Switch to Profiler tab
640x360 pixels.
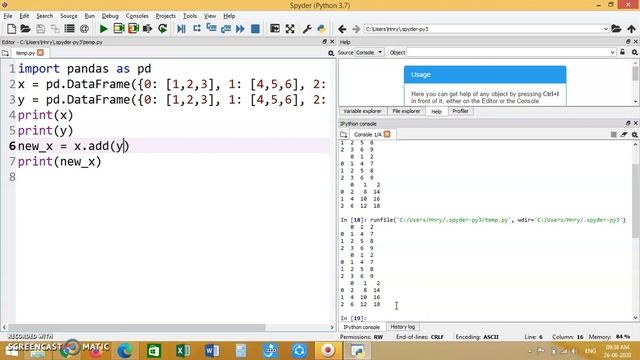[x=460, y=111]
